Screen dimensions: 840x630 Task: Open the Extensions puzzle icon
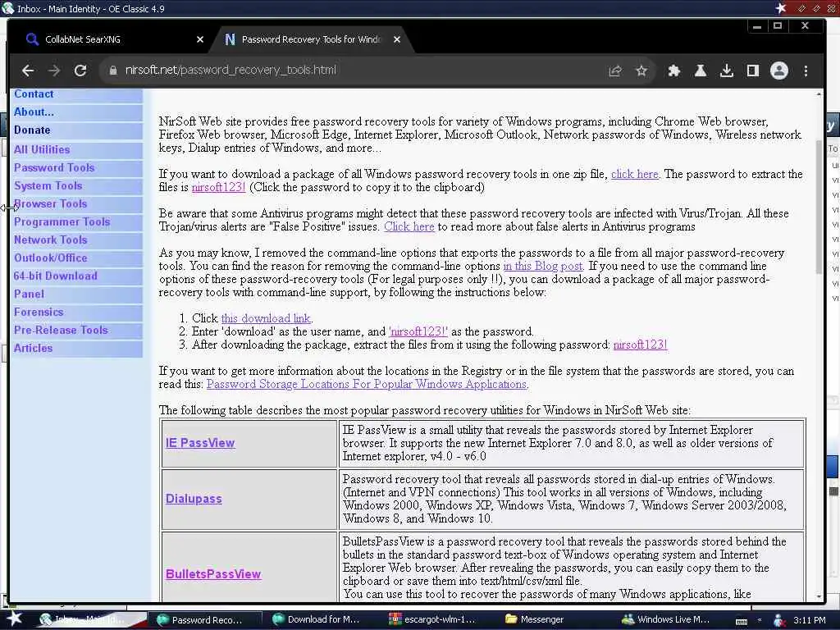(674, 71)
